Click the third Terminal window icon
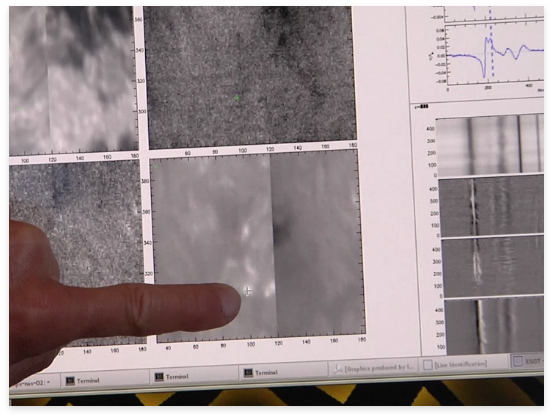Viewport: 553px width, 418px height. click(249, 373)
